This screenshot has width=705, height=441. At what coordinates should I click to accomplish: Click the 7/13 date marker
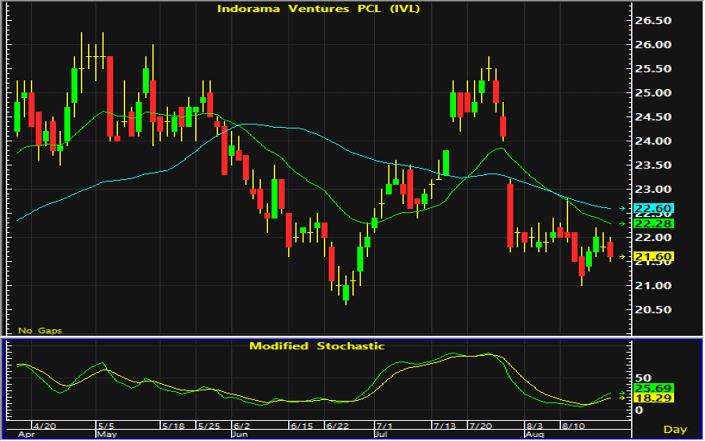[444, 426]
